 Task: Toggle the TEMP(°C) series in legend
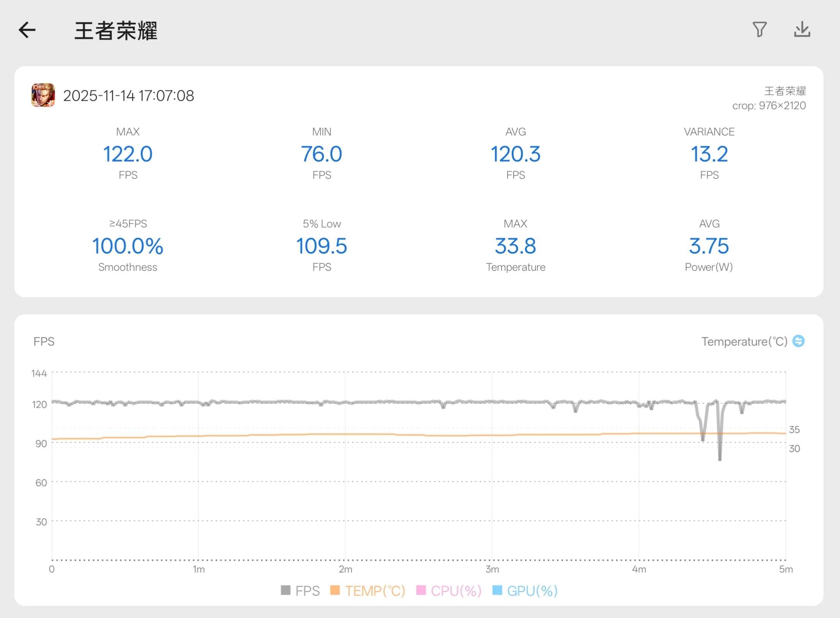375,591
